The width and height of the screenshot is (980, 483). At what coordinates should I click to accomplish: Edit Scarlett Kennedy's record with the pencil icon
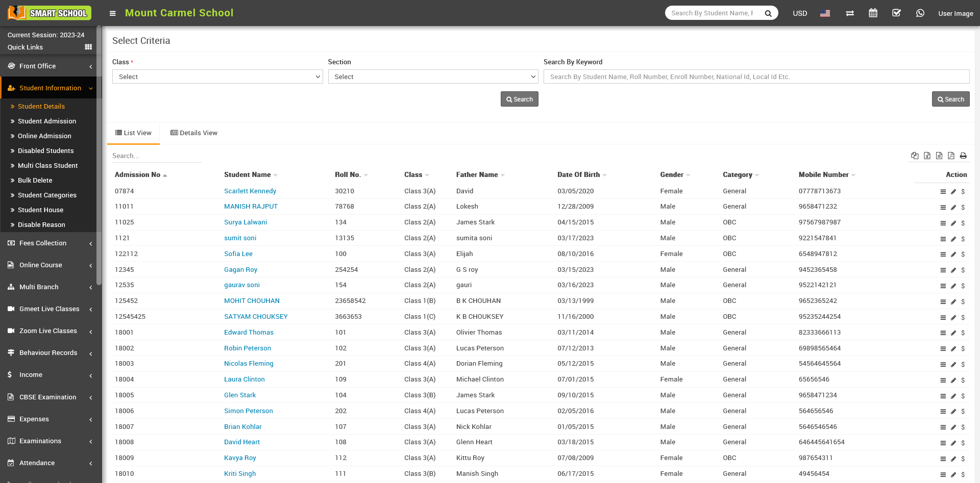[x=953, y=192]
